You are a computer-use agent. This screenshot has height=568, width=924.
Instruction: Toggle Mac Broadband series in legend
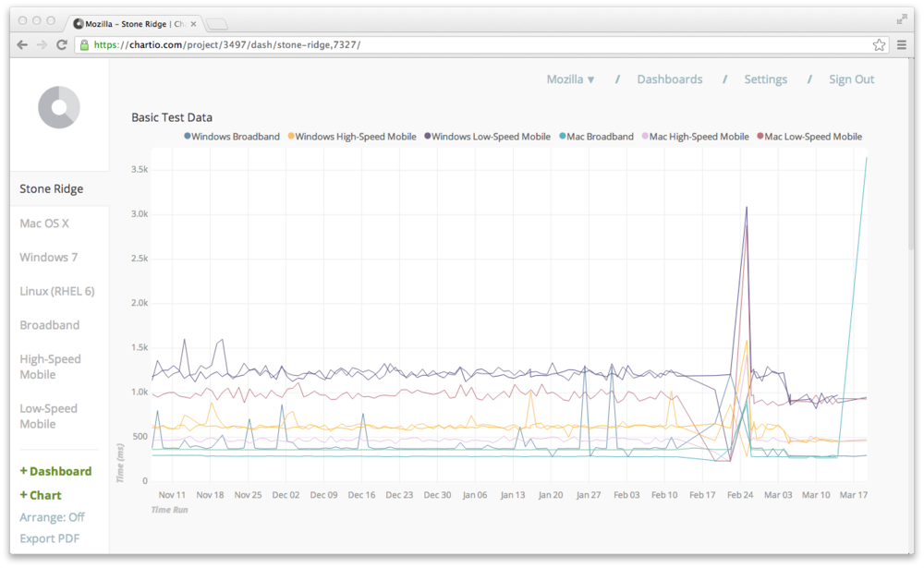click(x=596, y=137)
